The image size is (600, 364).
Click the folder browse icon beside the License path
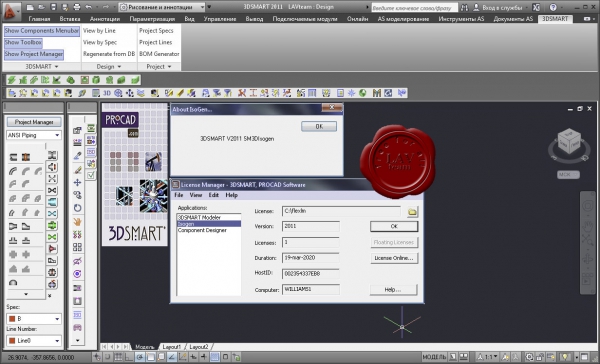[412, 212]
